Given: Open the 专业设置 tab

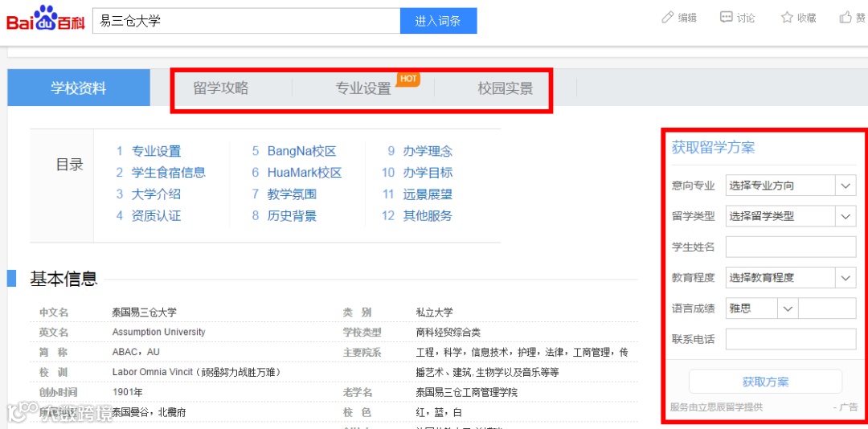Looking at the screenshot, I should (x=363, y=88).
